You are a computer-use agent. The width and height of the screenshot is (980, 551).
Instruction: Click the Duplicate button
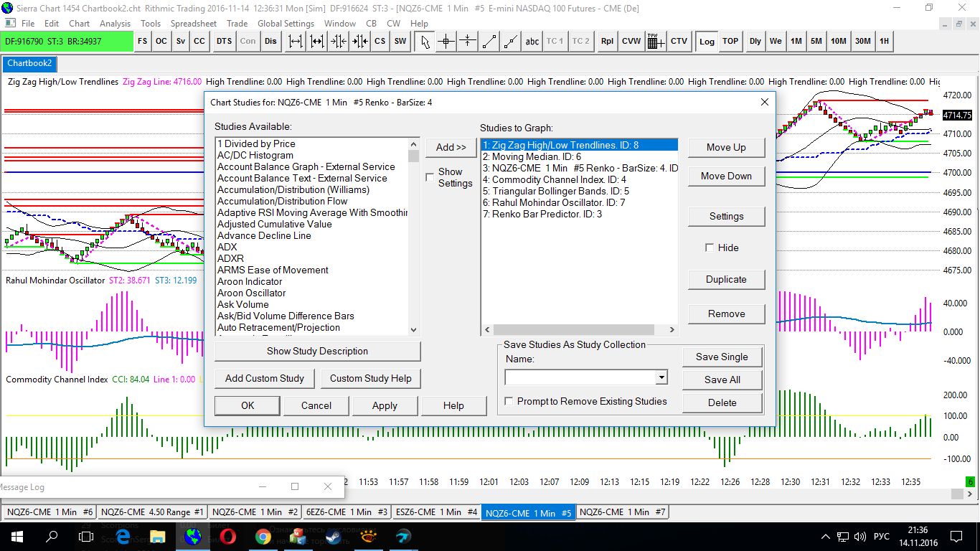pos(726,279)
